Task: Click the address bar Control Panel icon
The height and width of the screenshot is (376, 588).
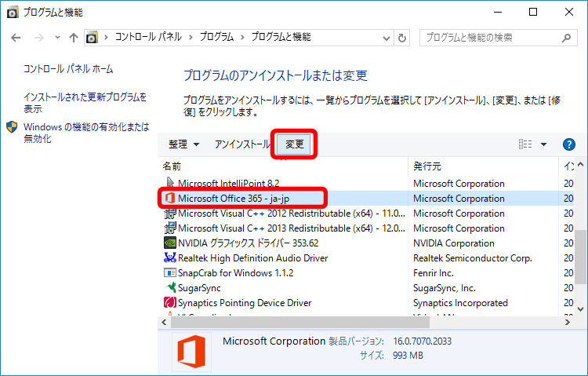Action: click(x=92, y=38)
